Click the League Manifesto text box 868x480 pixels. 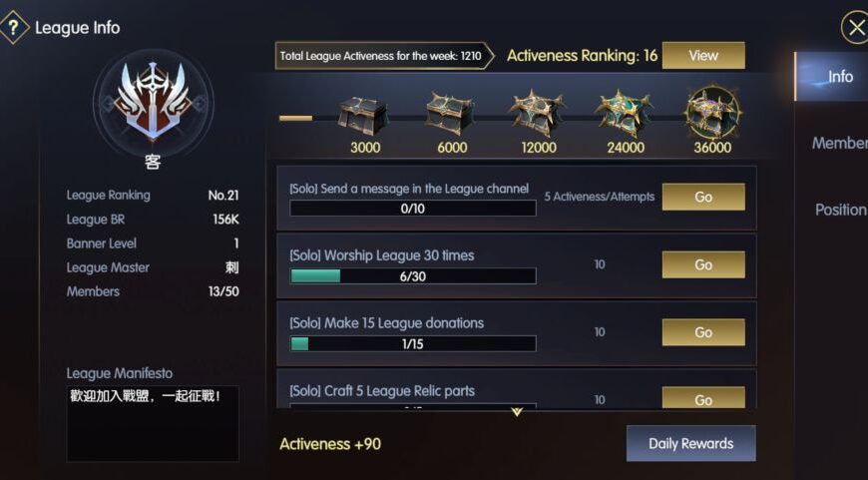153,423
